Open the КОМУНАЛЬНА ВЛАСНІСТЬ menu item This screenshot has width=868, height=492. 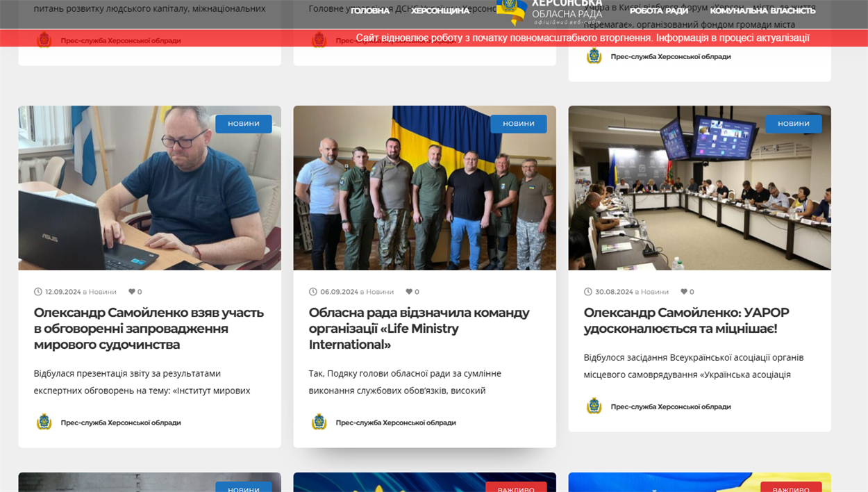[762, 10]
